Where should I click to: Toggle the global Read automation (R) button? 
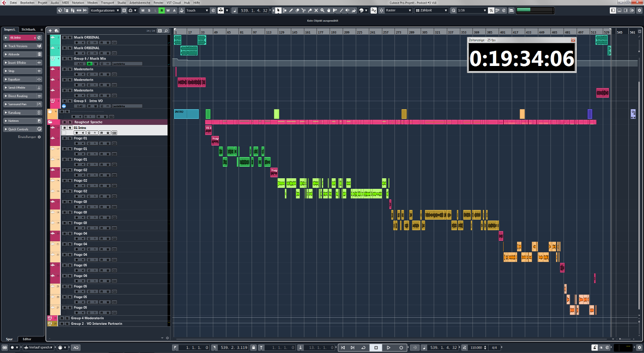[x=162, y=11]
